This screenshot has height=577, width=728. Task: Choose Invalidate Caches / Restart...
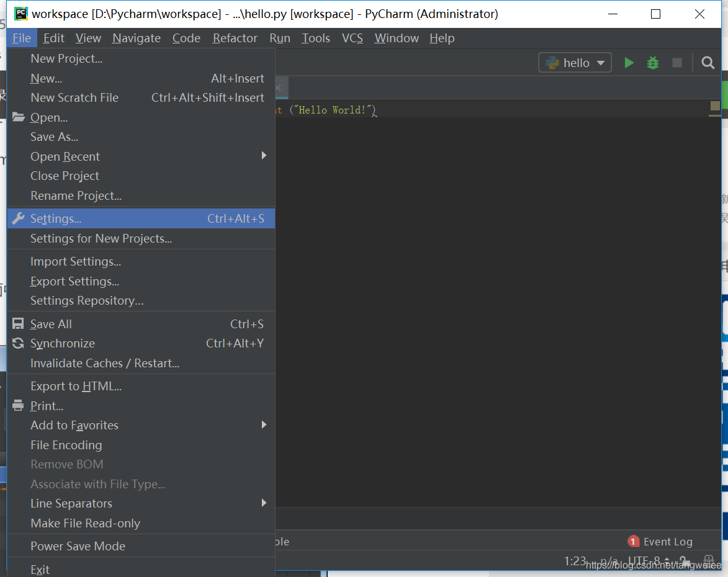tap(141, 363)
